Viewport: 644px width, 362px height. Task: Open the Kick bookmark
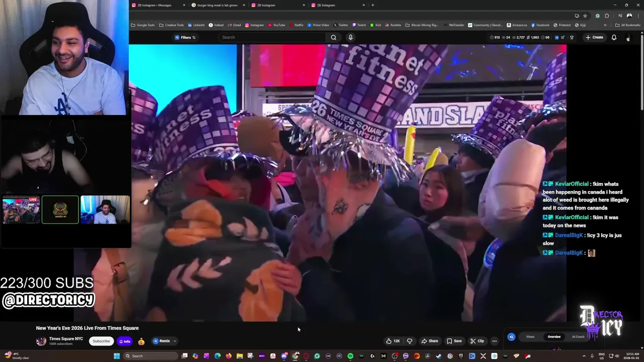click(x=376, y=25)
